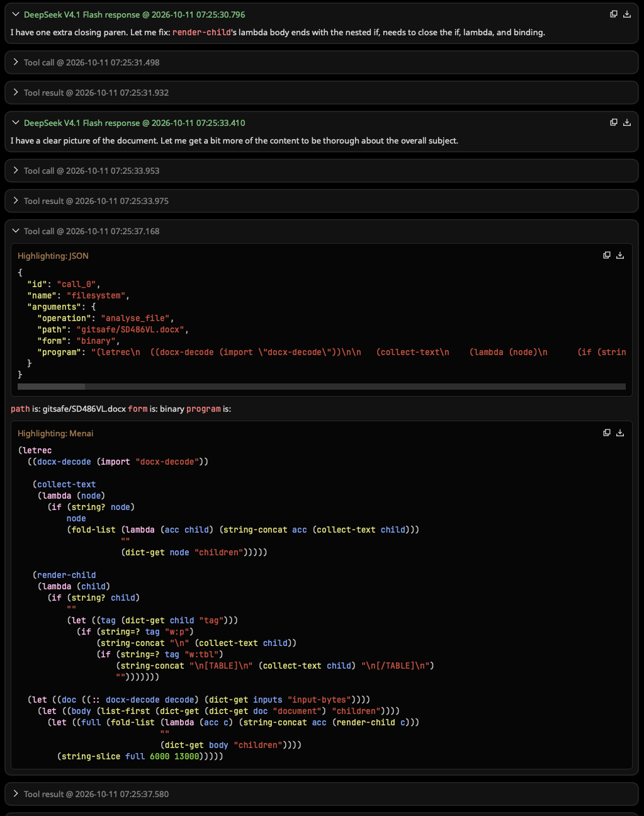The width and height of the screenshot is (644, 816).
Task: Copy the Menai highlighted code block
Action: 607,433
